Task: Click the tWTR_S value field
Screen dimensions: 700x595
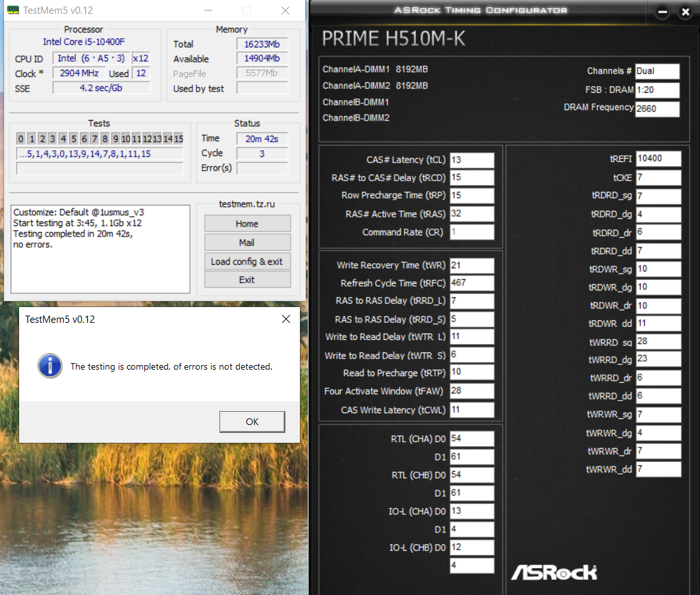Action: tap(472, 354)
